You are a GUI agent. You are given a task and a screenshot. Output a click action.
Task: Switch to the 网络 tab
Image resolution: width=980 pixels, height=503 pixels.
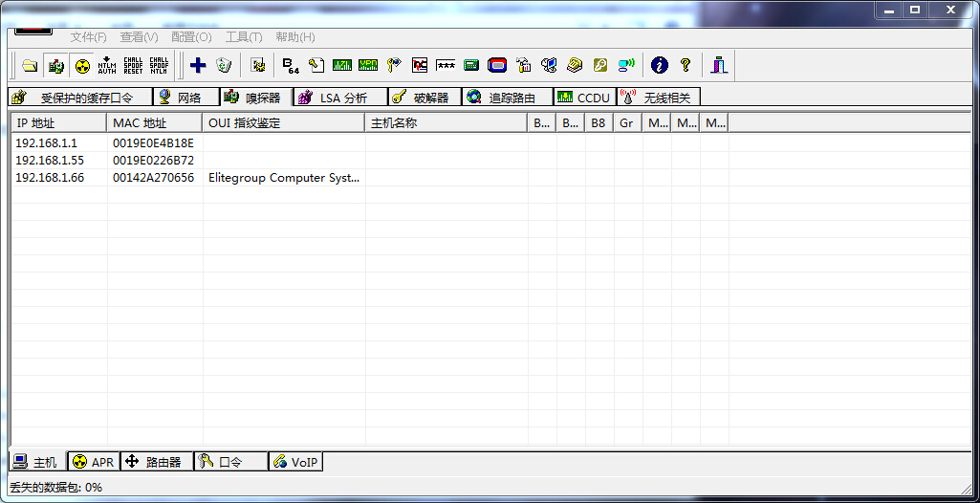(x=186, y=98)
